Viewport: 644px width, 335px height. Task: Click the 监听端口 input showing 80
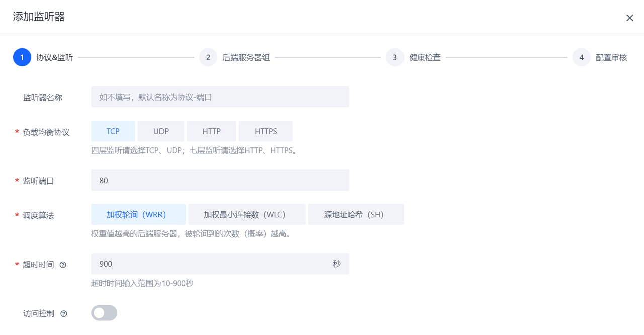[x=220, y=180]
